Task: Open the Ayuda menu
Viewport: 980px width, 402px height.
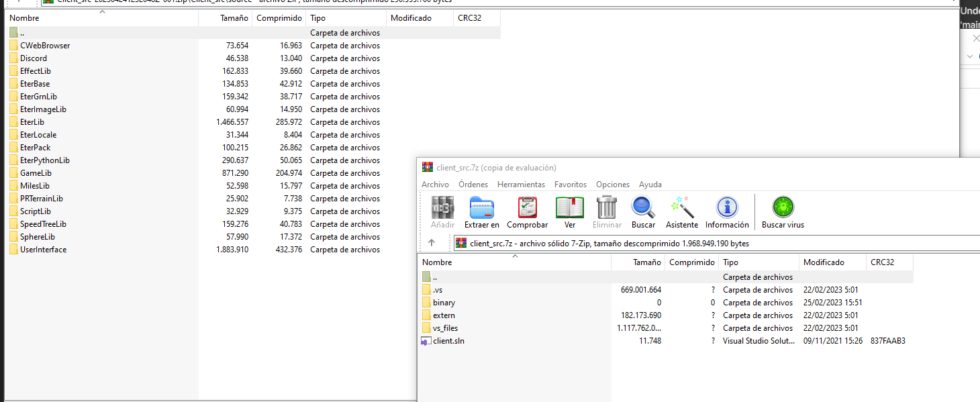Action: [650, 185]
